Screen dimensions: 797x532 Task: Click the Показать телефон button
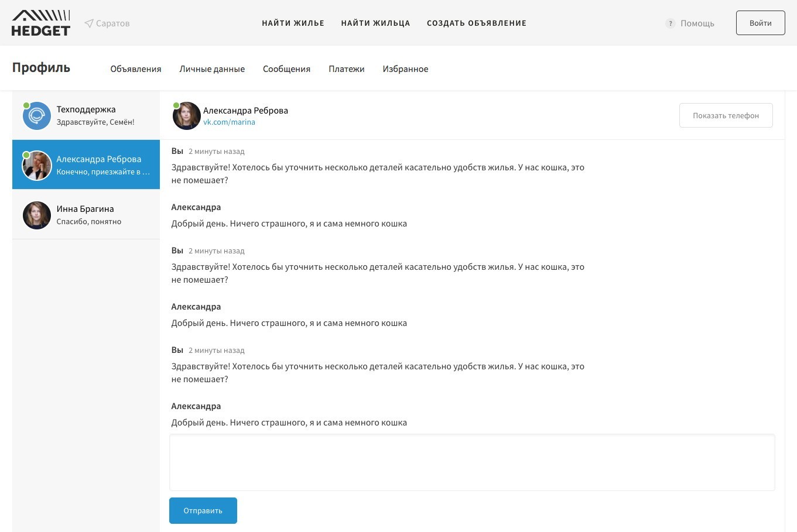726,115
